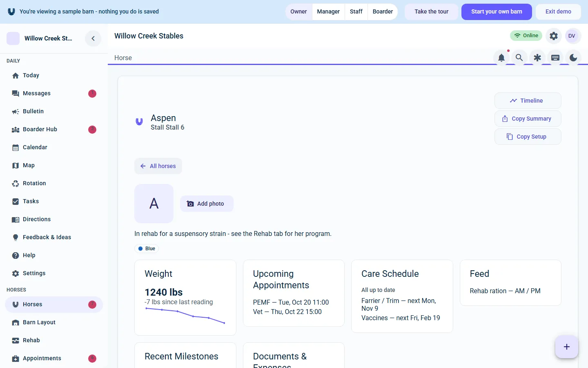This screenshot has height=368, width=588.
Task: Click Take the tour button
Action: point(431,11)
